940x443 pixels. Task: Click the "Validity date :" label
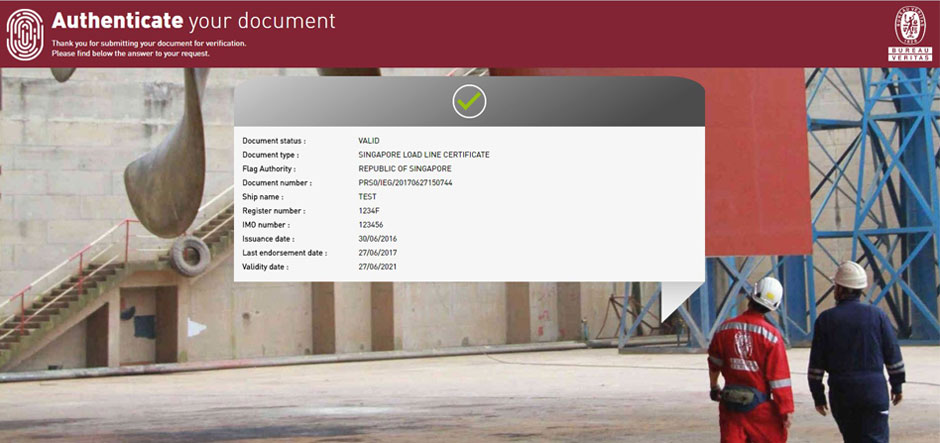coord(265,267)
